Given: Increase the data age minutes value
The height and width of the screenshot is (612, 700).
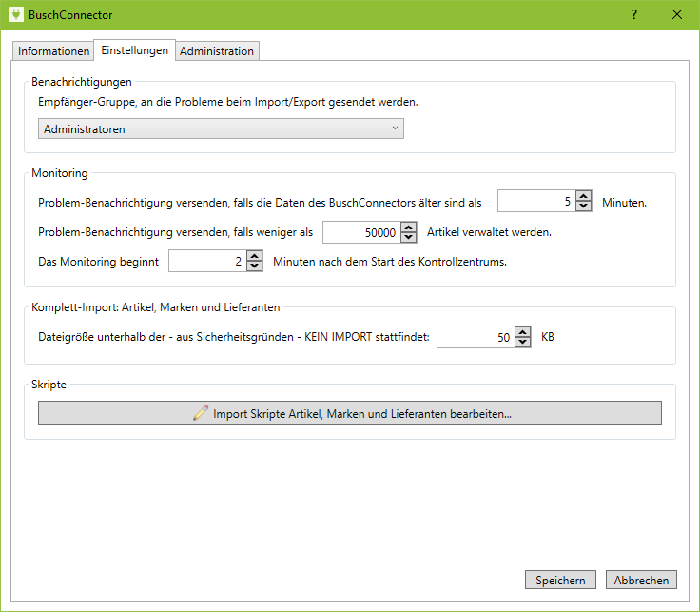Looking at the screenshot, I should [x=584, y=197].
